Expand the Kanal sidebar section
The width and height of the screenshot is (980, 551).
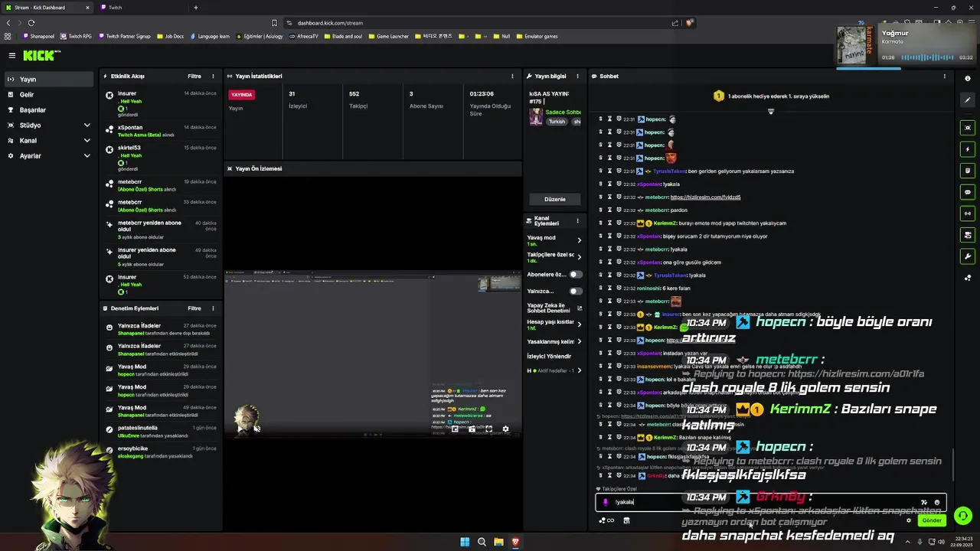pos(87,141)
